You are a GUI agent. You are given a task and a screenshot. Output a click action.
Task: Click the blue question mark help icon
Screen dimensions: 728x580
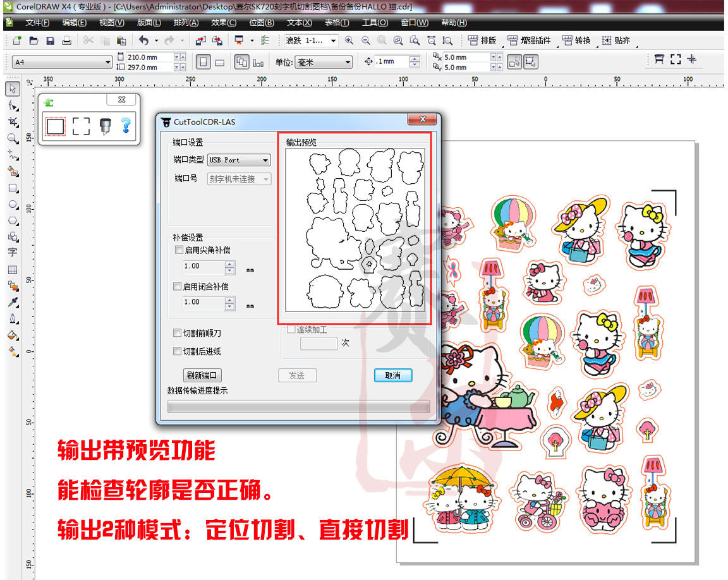[126, 125]
